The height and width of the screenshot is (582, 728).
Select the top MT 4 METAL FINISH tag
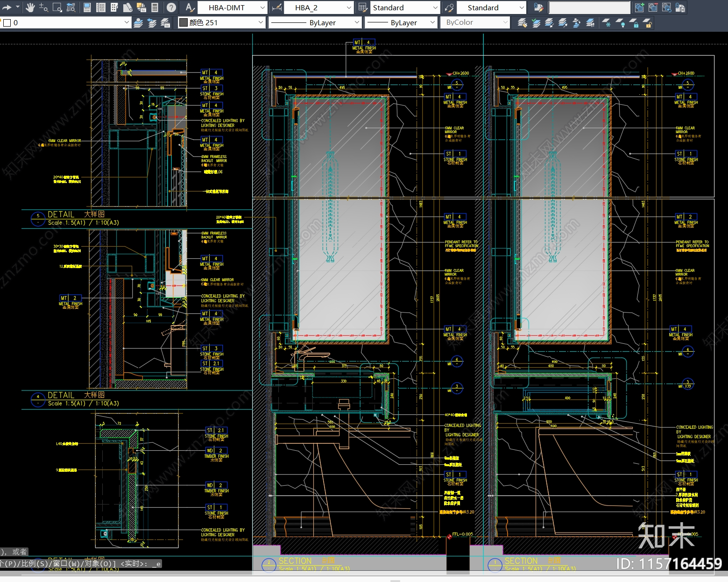tap(364, 45)
